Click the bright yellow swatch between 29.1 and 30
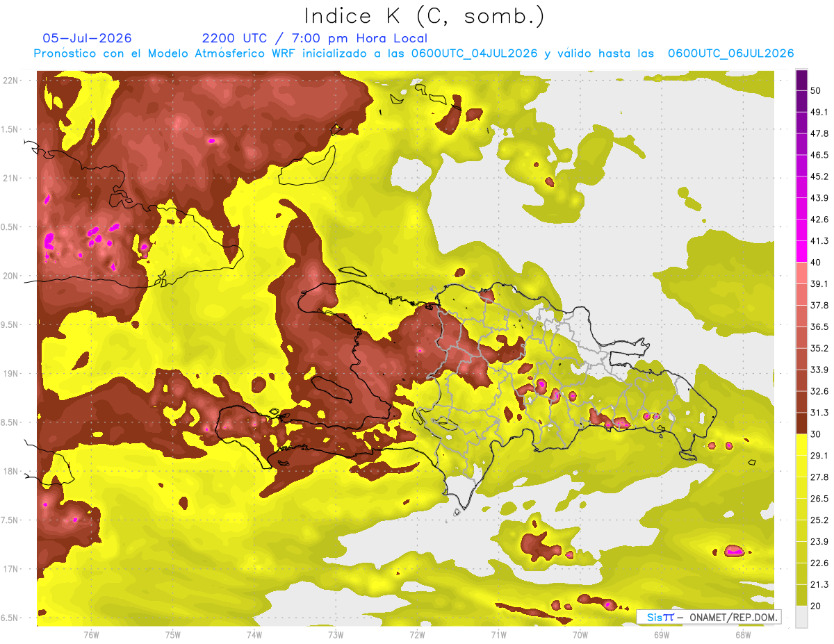The height and width of the screenshot is (644, 834). pyautogui.click(x=801, y=445)
